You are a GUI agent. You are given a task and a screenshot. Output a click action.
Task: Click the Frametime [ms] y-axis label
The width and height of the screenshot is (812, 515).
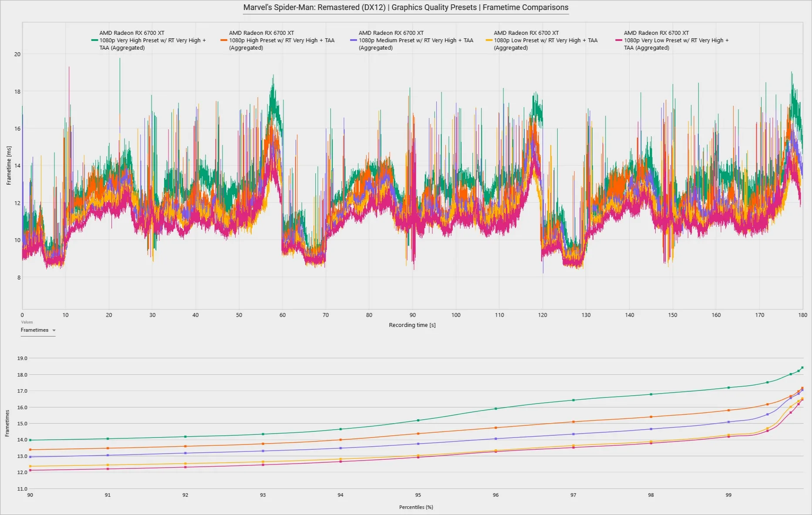pos(9,165)
